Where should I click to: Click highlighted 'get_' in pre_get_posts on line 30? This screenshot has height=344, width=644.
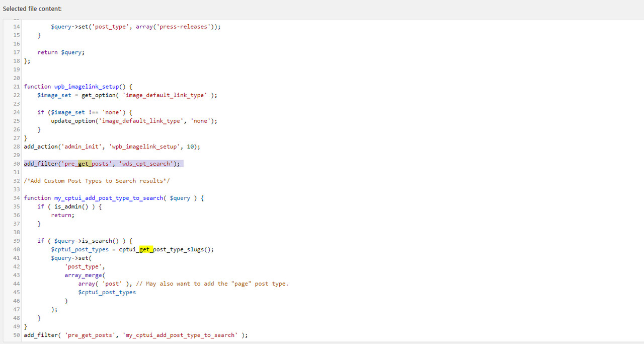coord(85,164)
